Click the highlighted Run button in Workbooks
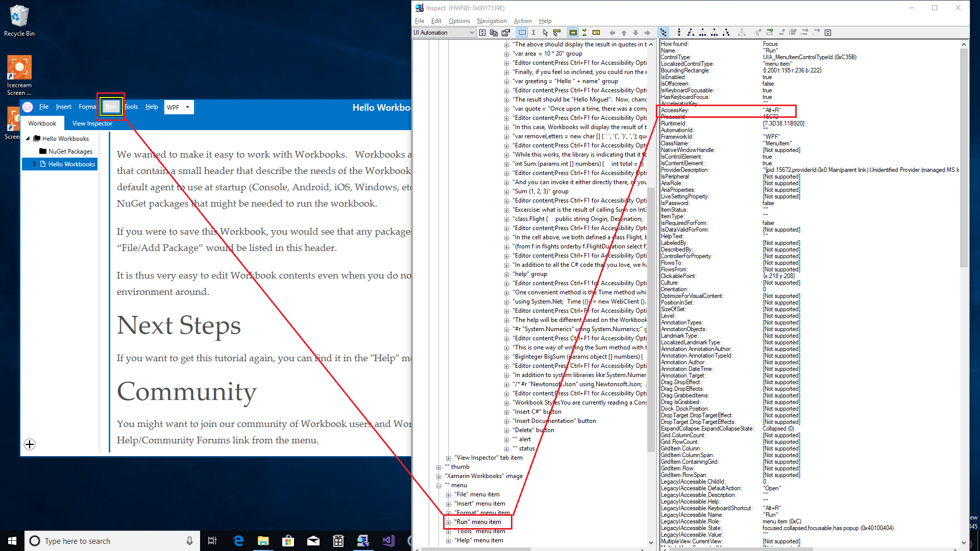 pyautogui.click(x=111, y=107)
